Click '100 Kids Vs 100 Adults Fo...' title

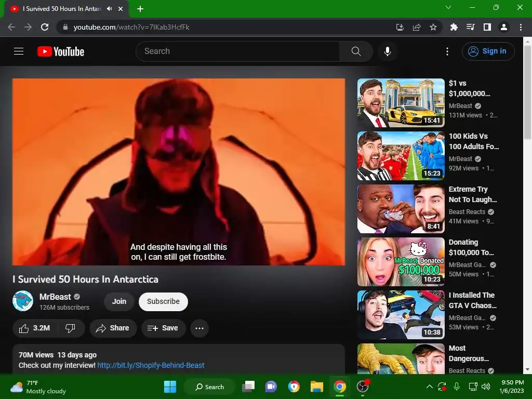474,141
